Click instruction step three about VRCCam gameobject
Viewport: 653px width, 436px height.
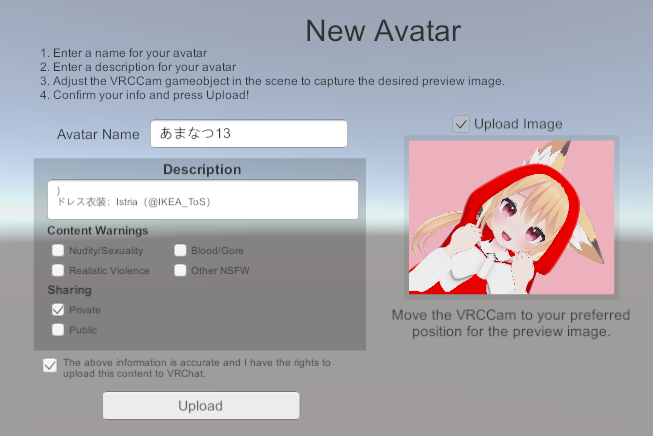tap(272, 81)
